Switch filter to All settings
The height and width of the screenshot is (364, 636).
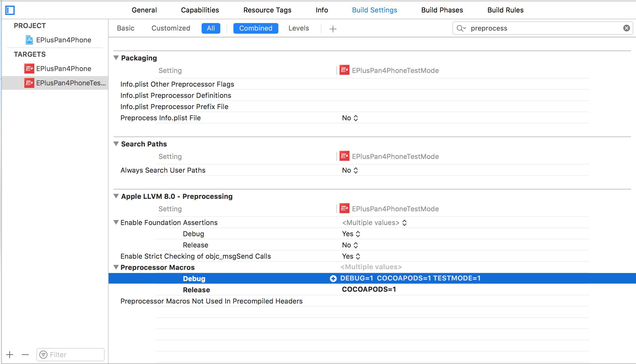[211, 28]
